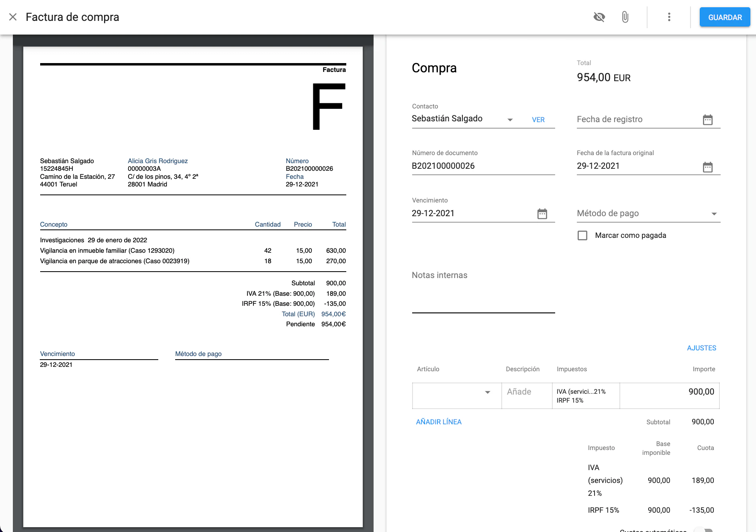Click the paperclip attachment icon
This screenshot has height=532, width=756.
point(625,17)
